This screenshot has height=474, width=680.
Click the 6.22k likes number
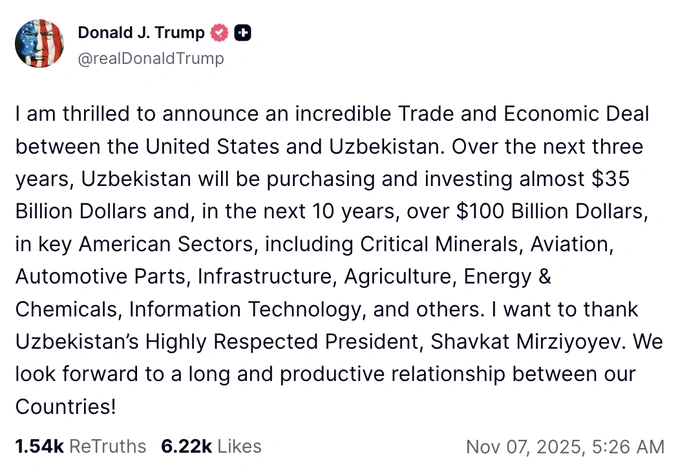click(x=184, y=446)
